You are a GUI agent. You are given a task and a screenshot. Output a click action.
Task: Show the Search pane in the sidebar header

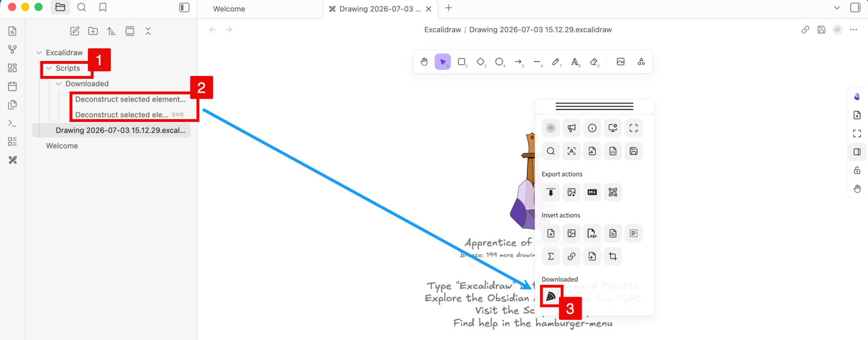pyautogui.click(x=81, y=8)
